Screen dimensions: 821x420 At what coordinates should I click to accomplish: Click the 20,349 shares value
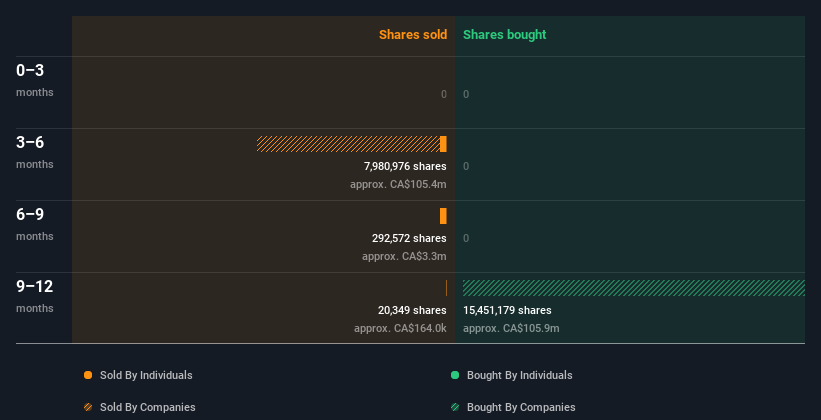pos(412,310)
